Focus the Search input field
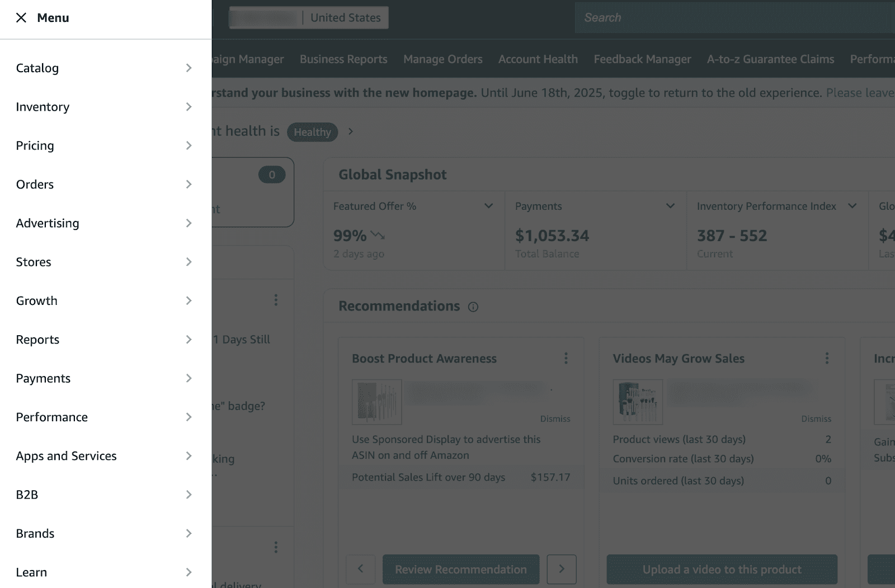 click(735, 18)
